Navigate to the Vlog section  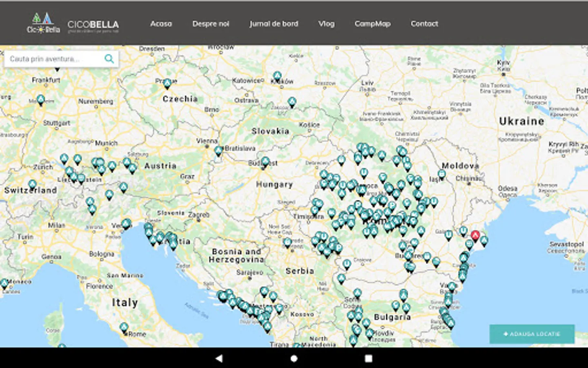pos(326,24)
